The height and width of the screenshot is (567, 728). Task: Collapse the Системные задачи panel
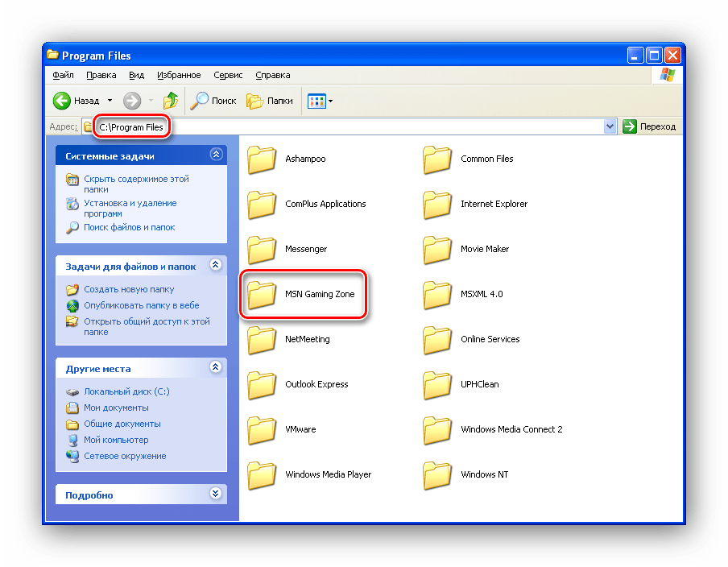(x=215, y=155)
